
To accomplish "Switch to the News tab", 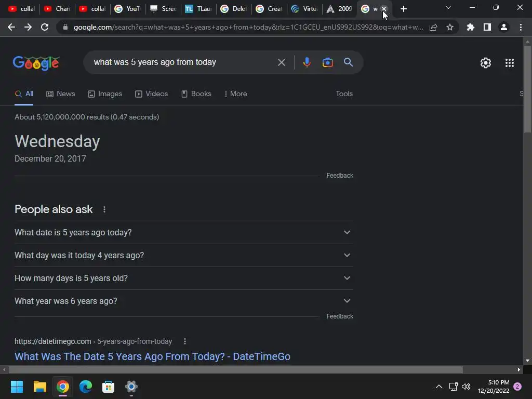I will click(60, 94).
